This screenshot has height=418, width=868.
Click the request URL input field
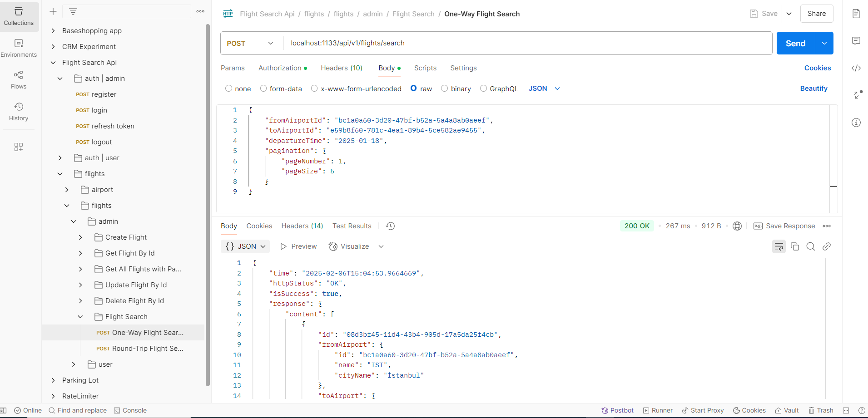tap(528, 43)
